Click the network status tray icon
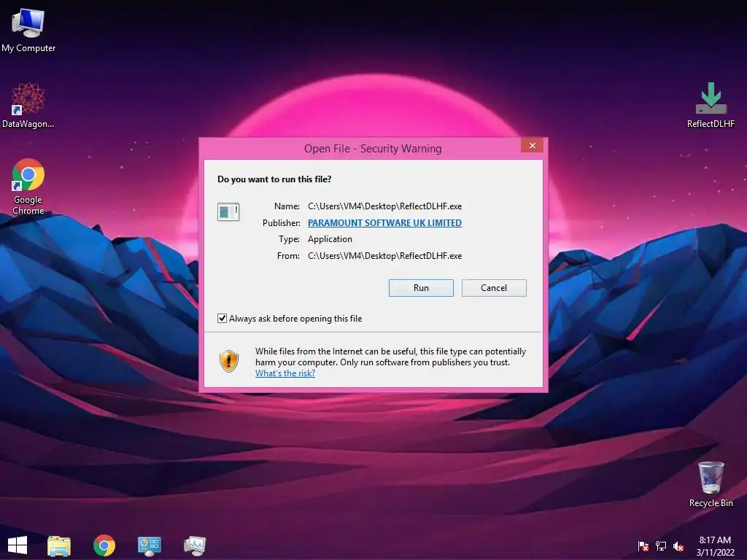747x560 pixels. click(661, 546)
